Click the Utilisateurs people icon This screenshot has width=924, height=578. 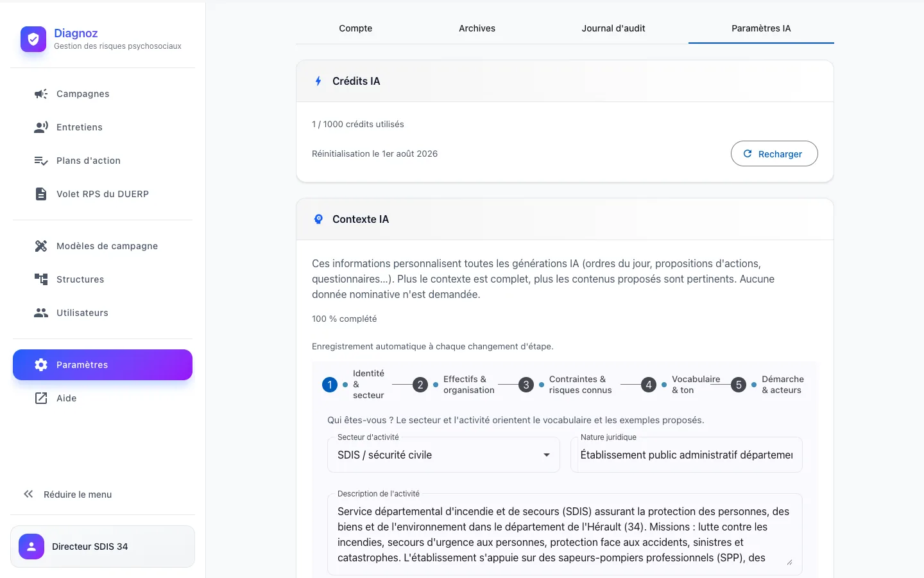41,313
